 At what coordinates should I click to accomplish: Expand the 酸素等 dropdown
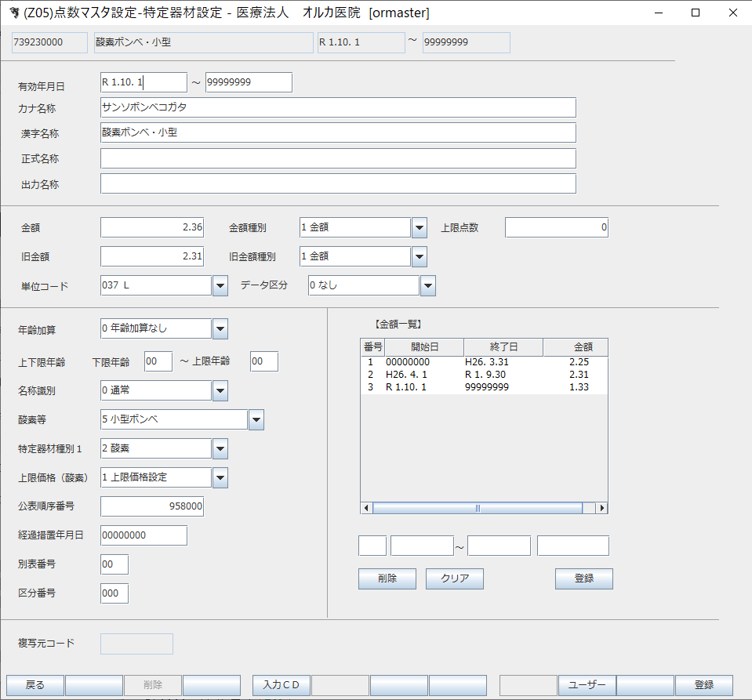point(256,420)
